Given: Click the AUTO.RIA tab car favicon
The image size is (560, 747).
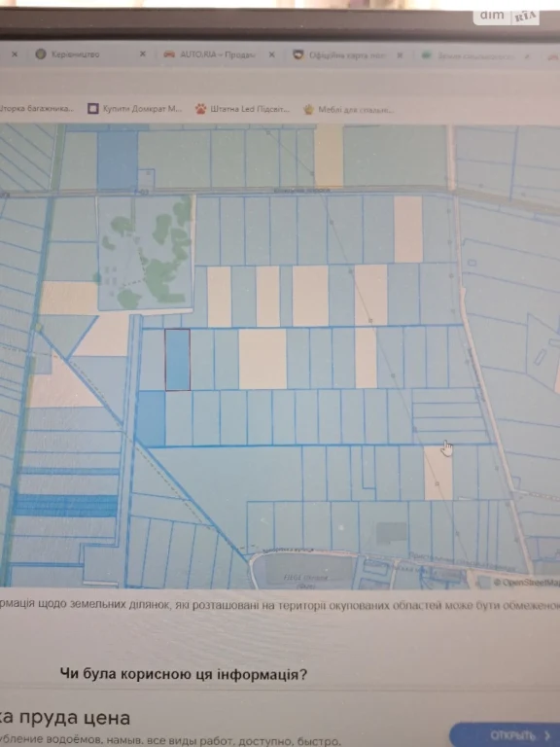Looking at the screenshot, I should tap(169, 54).
